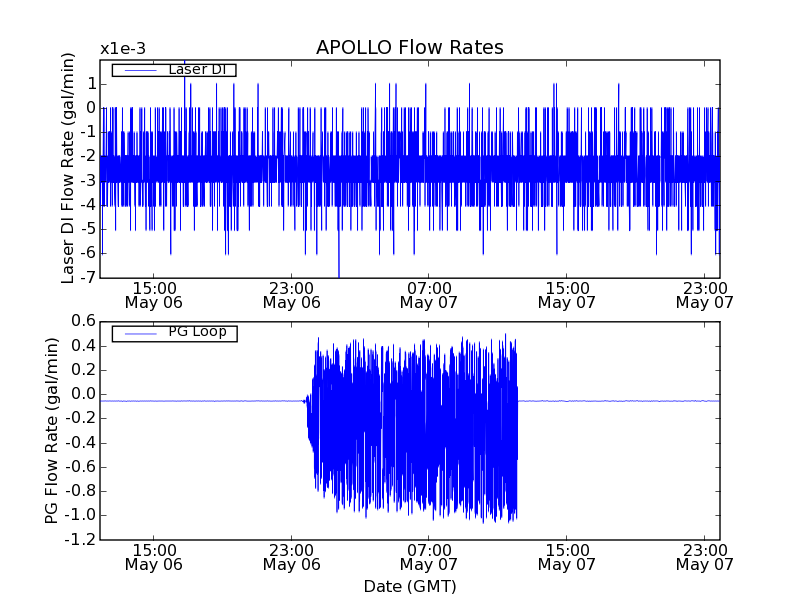This screenshot has height=600, width=800.
Task: Click the 0.6 tick on the bottom plot's y-axis
Action: [82, 321]
